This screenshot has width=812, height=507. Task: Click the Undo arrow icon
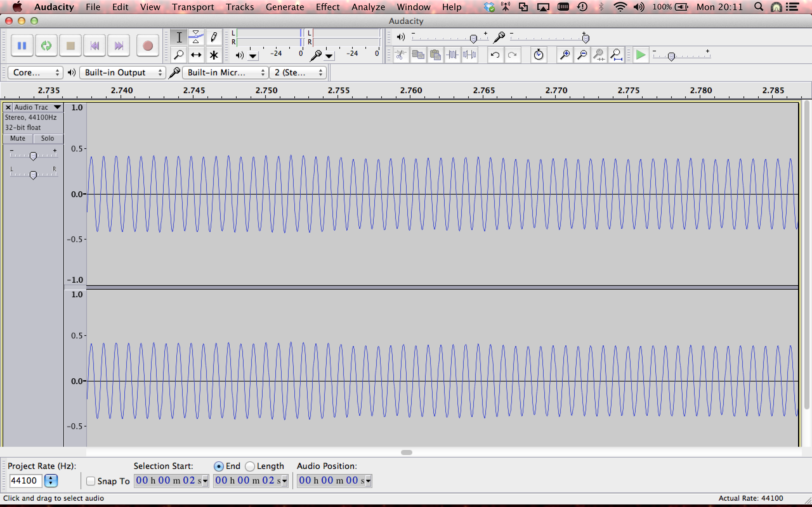(495, 55)
